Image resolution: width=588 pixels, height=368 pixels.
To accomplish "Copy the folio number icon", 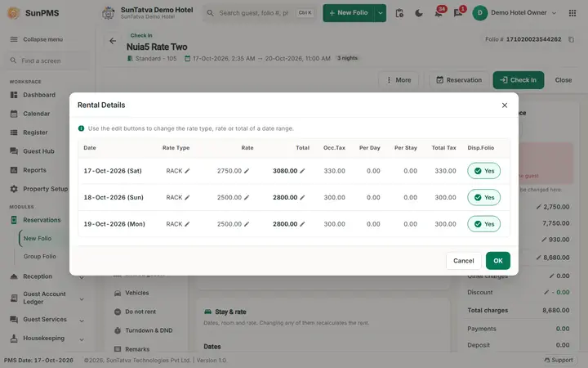I will [571, 39].
